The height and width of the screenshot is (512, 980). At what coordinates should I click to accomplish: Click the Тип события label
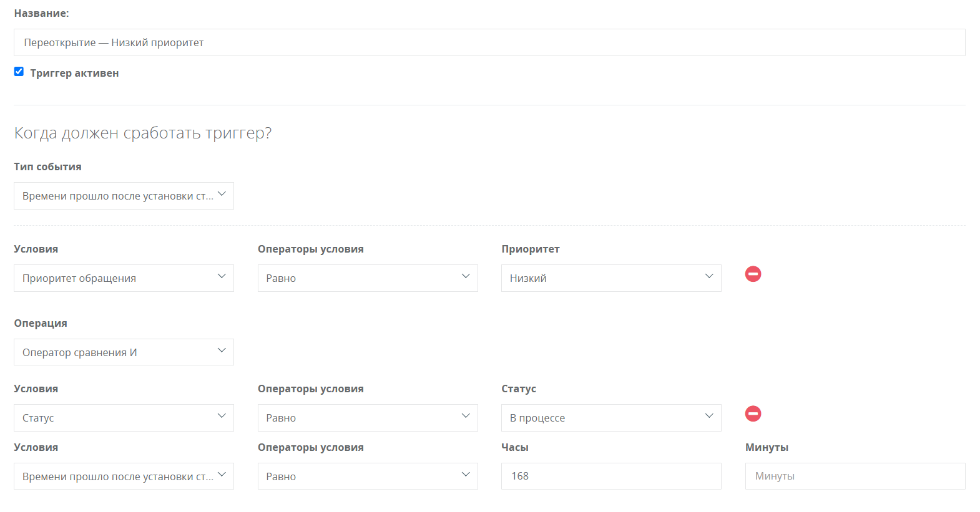click(x=48, y=167)
